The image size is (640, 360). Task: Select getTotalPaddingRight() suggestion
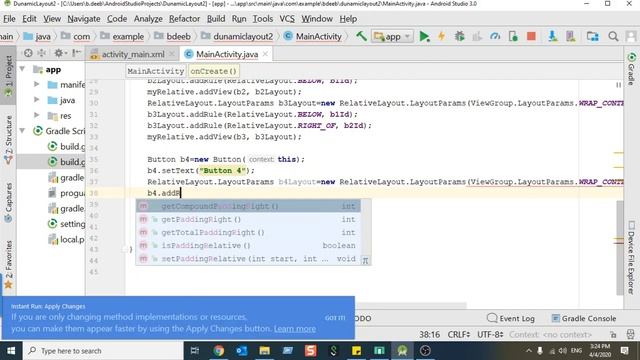coord(248,232)
